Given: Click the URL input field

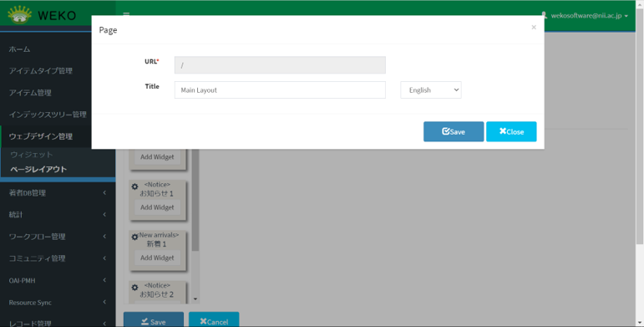Looking at the screenshot, I should click(x=280, y=65).
